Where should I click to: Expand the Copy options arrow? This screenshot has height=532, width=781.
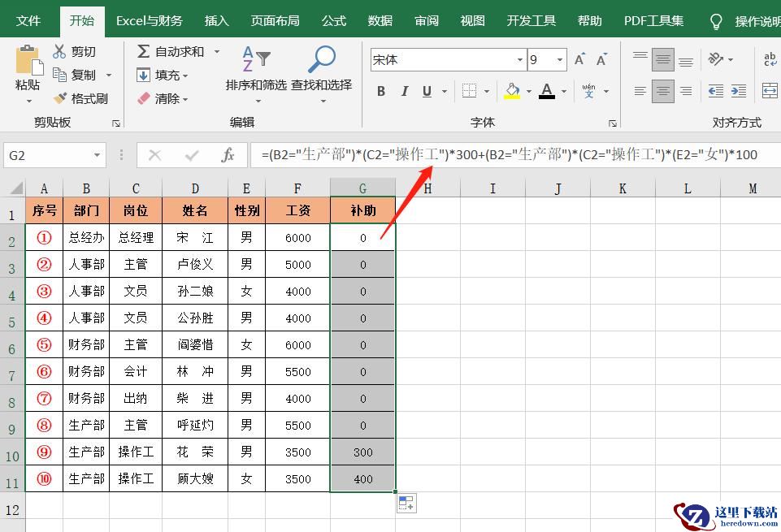(x=109, y=76)
